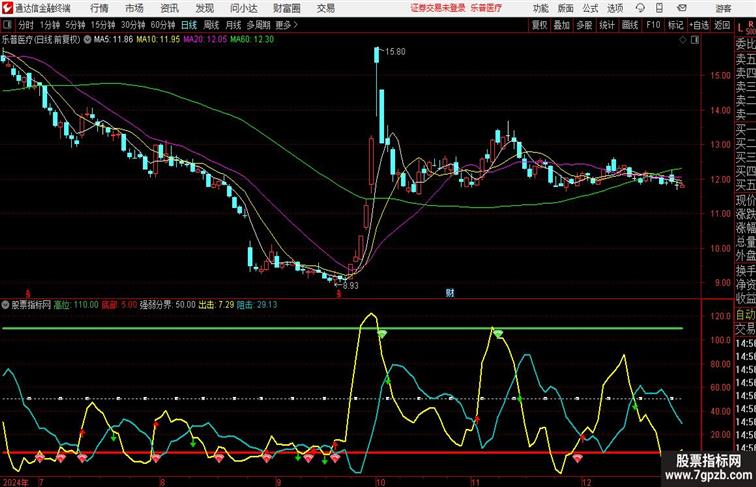Viewport: 756px width, 487px height.
Task: Click the 复权 toolbar button
Action: 540,25
